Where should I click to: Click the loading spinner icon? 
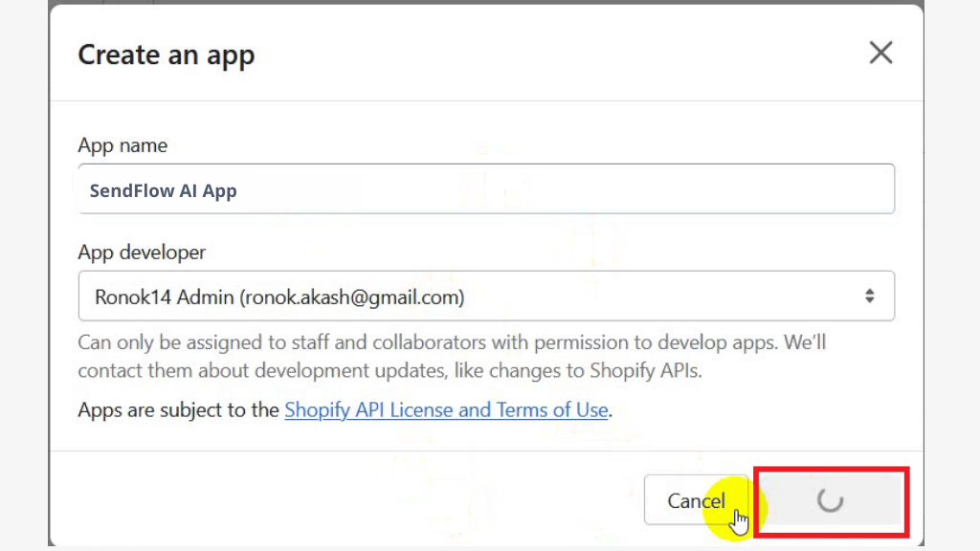830,499
